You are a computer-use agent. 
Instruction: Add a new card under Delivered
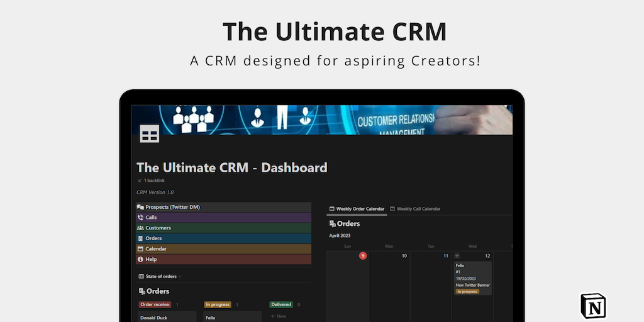point(279,316)
